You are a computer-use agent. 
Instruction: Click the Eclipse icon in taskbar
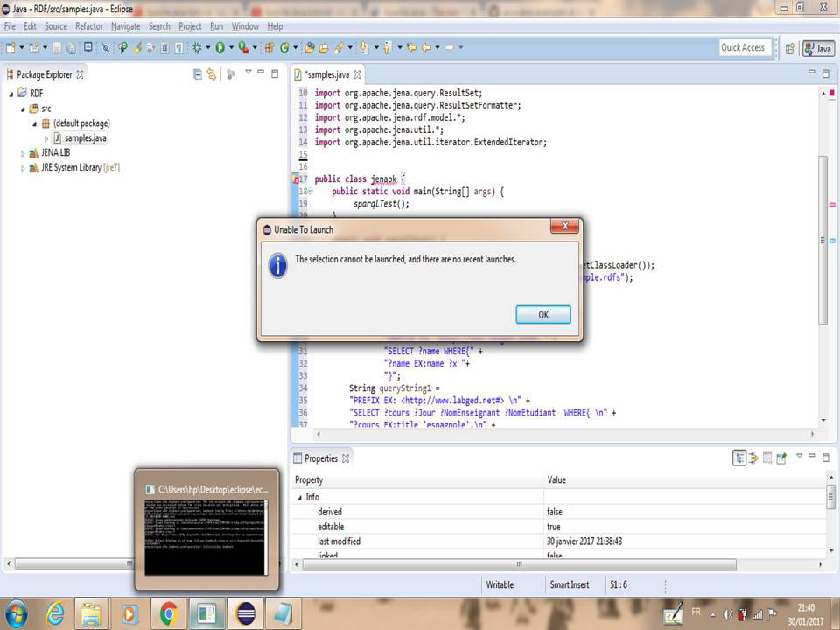point(246,613)
